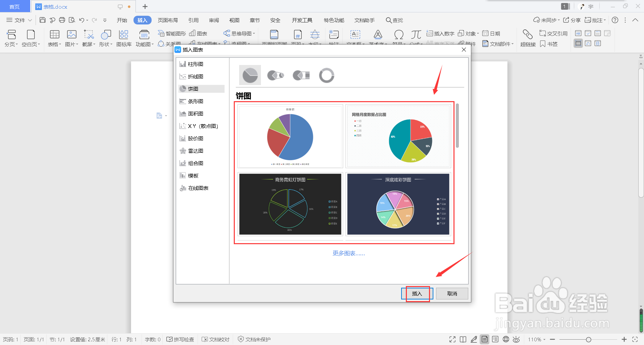Click the print icon in quick toolbar
The image size is (644, 345).
[62, 20]
